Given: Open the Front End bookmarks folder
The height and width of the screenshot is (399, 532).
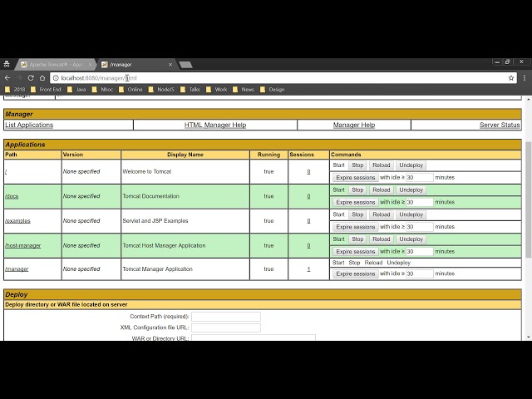Looking at the screenshot, I should pos(47,90).
